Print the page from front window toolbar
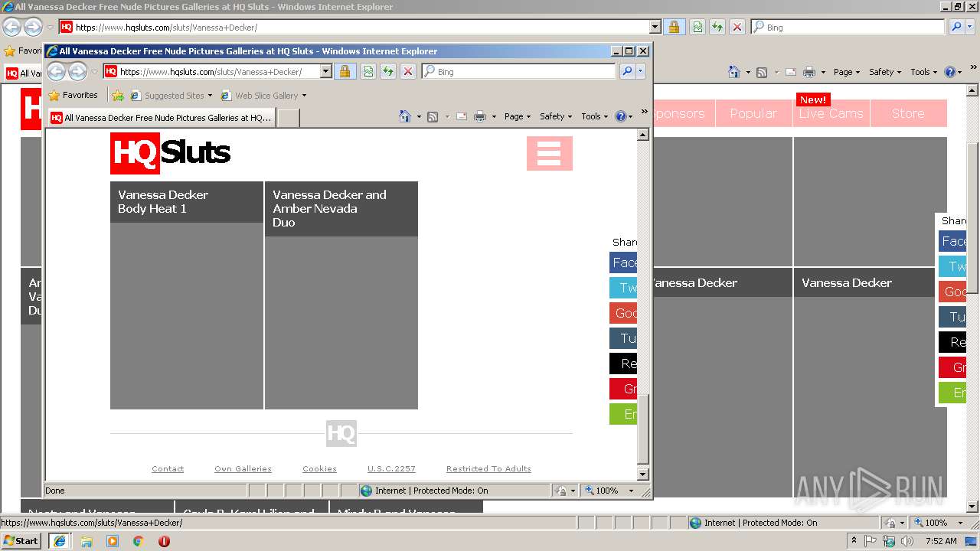Screen dimensions: 980x551 pyautogui.click(x=480, y=116)
